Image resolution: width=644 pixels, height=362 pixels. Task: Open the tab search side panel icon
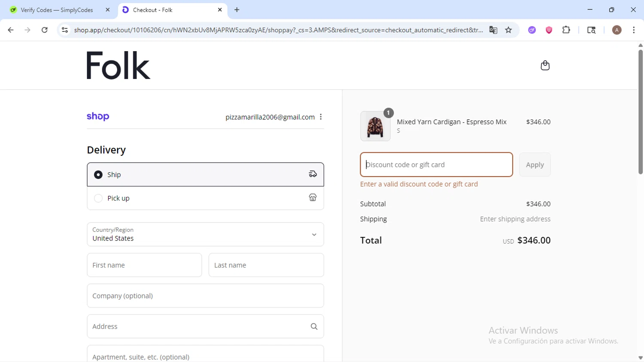[591, 30]
